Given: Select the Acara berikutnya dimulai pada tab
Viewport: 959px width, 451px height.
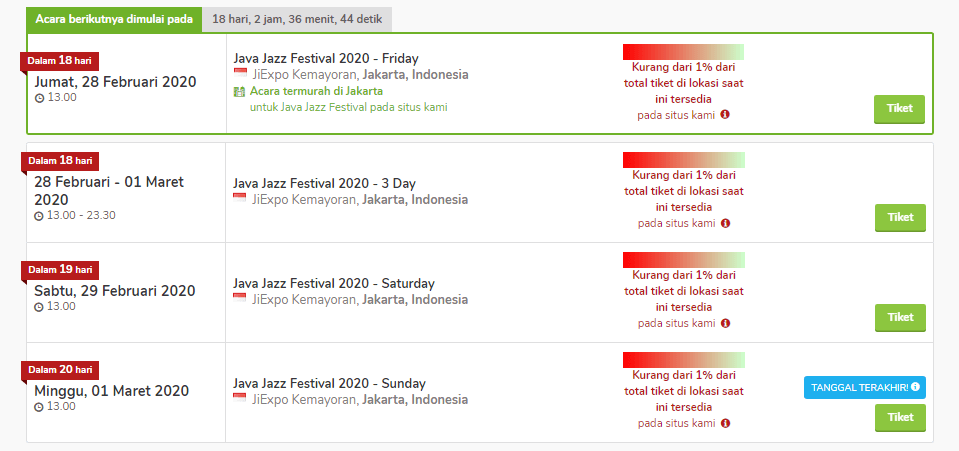Looking at the screenshot, I should click(114, 20).
